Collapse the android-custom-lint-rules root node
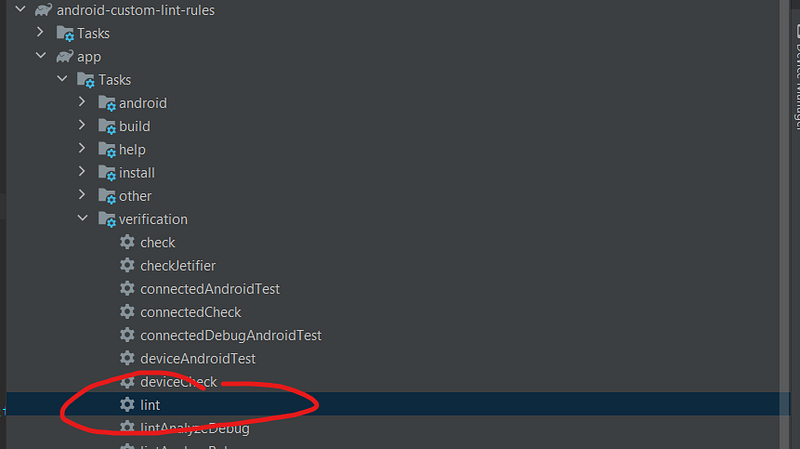 [x=20, y=9]
